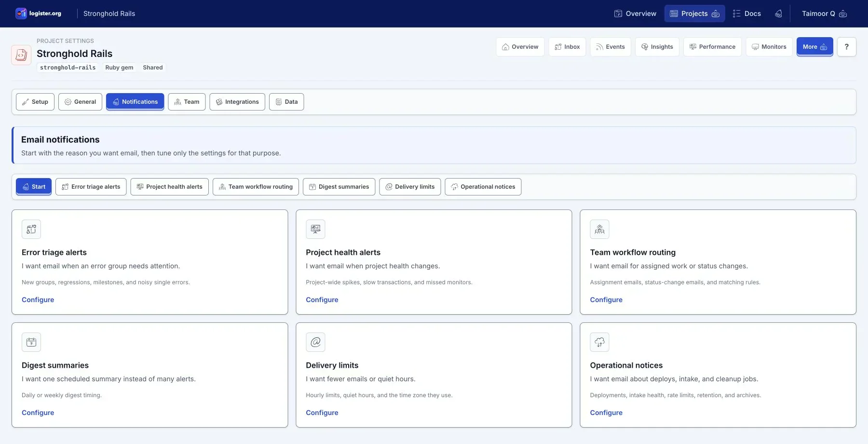This screenshot has height=444, width=868.
Task: Click the "Error triage alerts" card title
Action: tap(54, 252)
